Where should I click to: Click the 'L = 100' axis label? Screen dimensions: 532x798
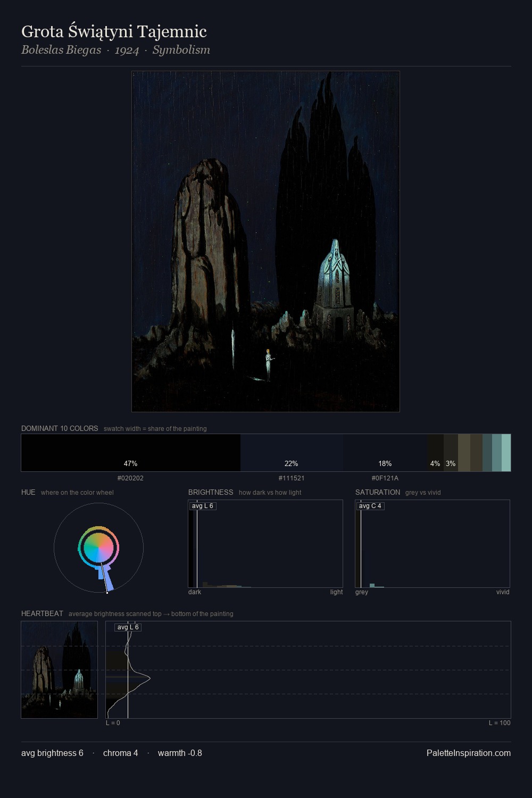coord(500,723)
